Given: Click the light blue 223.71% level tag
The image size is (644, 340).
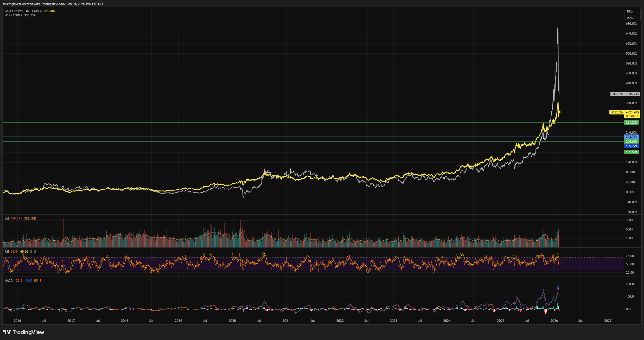Looking at the screenshot, I should click(632, 137).
